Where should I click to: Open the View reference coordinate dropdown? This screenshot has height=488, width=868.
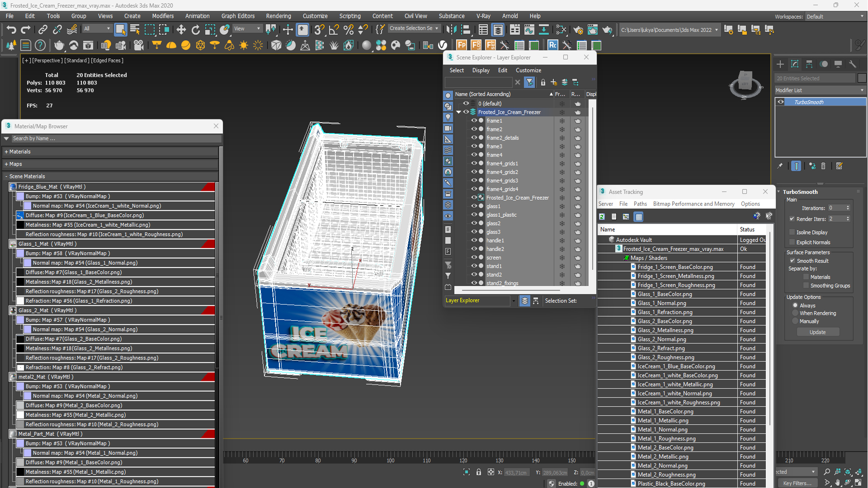tap(247, 28)
